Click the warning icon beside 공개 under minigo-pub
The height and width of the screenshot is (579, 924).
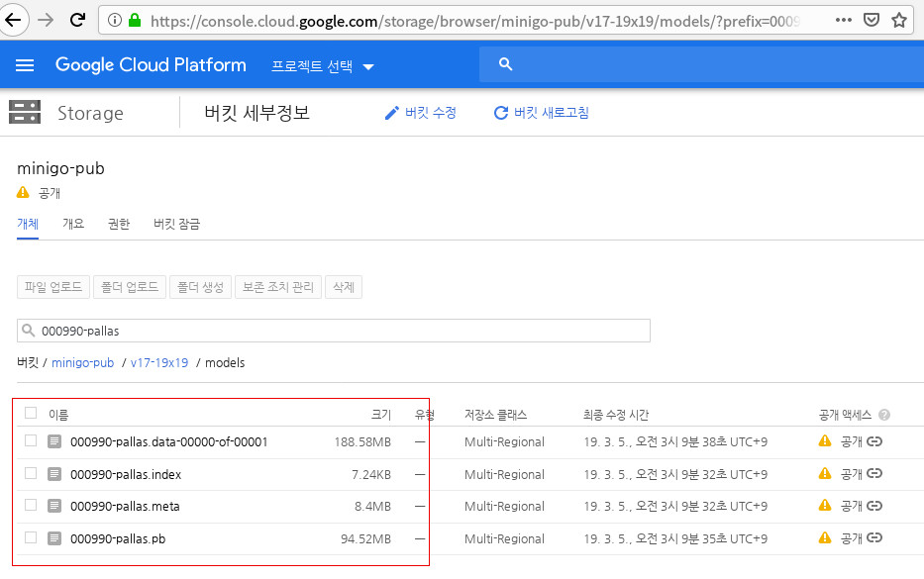pyautogui.click(x=23, y=193)
